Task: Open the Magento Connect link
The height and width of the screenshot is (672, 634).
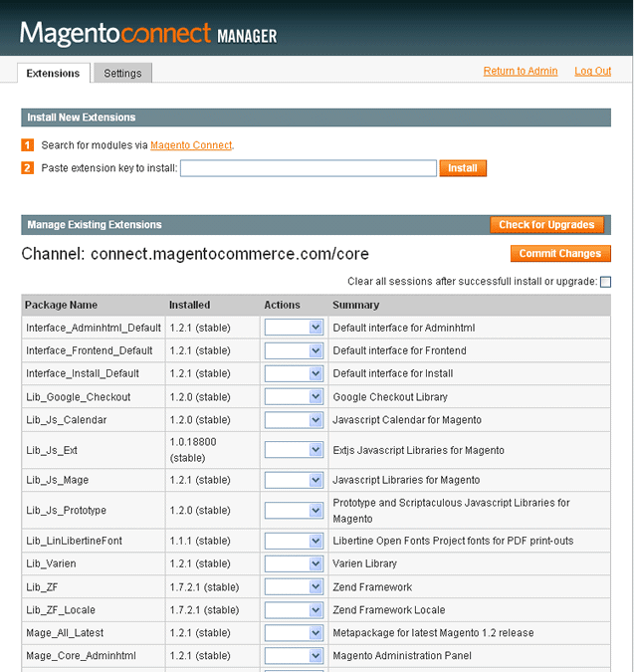Action: click(191, 145)
